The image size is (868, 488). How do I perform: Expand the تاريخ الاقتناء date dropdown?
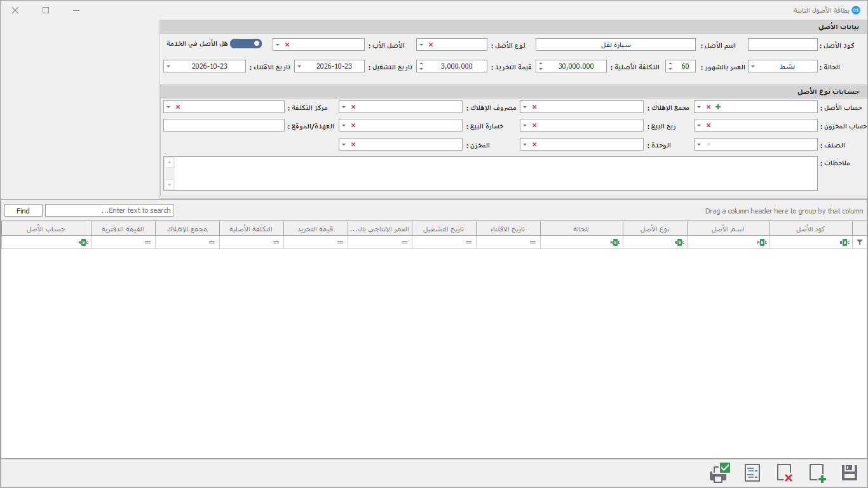(168, 66)
